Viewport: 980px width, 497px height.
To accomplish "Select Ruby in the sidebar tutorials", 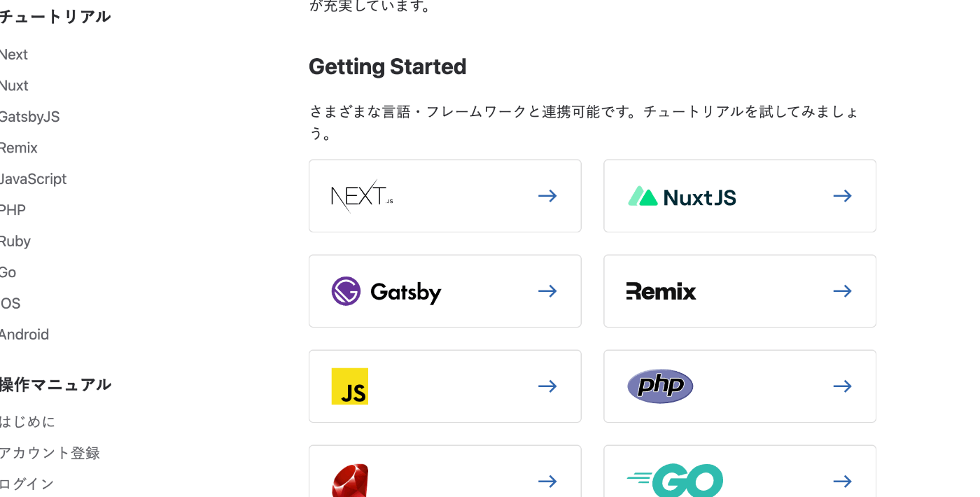I will pos(15,241).
